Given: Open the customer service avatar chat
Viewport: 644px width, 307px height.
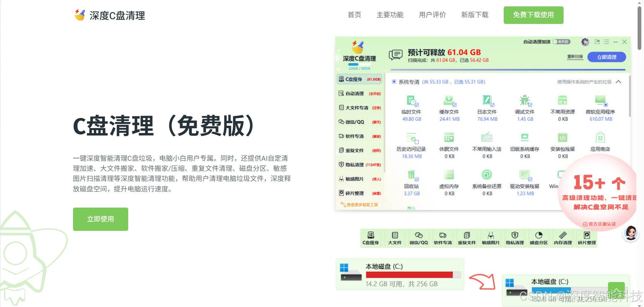Looking at the screenshot, I should point(631,233).
